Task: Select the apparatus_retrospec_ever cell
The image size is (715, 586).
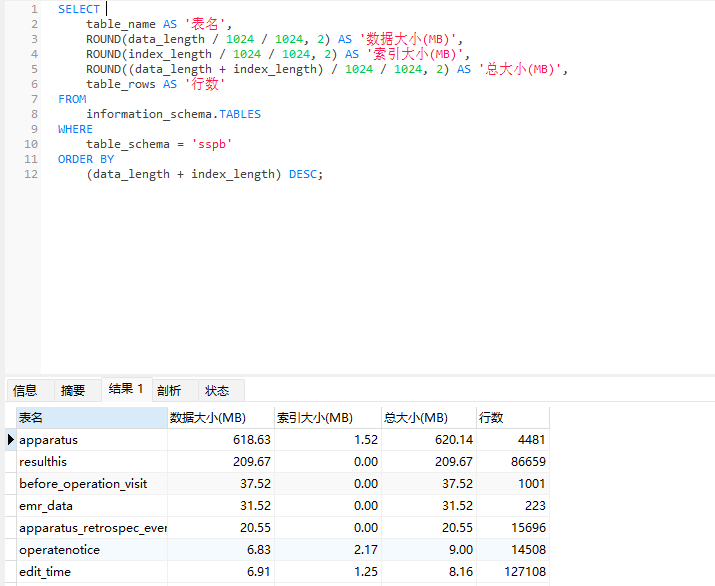Action: tap(92, 528)
